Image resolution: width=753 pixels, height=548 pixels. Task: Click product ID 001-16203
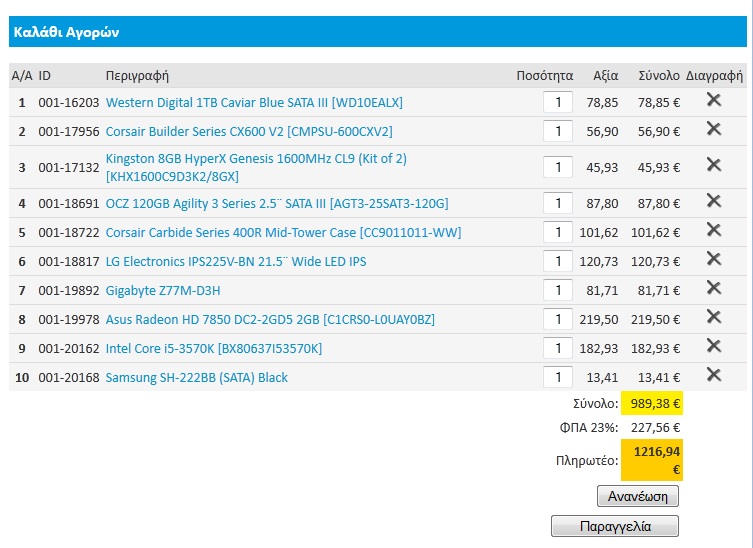click(69, 102)
